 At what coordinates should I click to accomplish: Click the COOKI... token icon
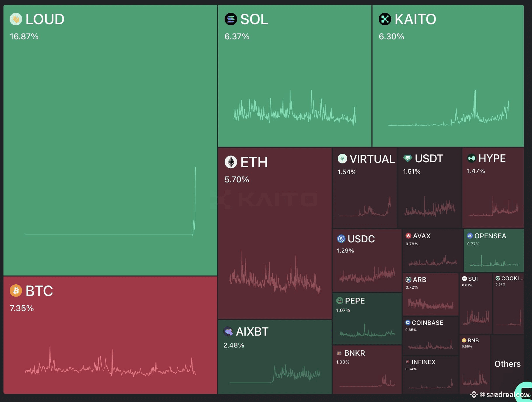(498, 278)
